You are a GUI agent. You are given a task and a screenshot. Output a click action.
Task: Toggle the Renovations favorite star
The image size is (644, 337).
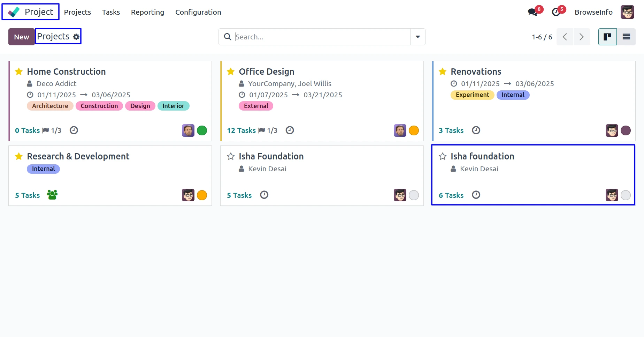(x=443, y=72)
